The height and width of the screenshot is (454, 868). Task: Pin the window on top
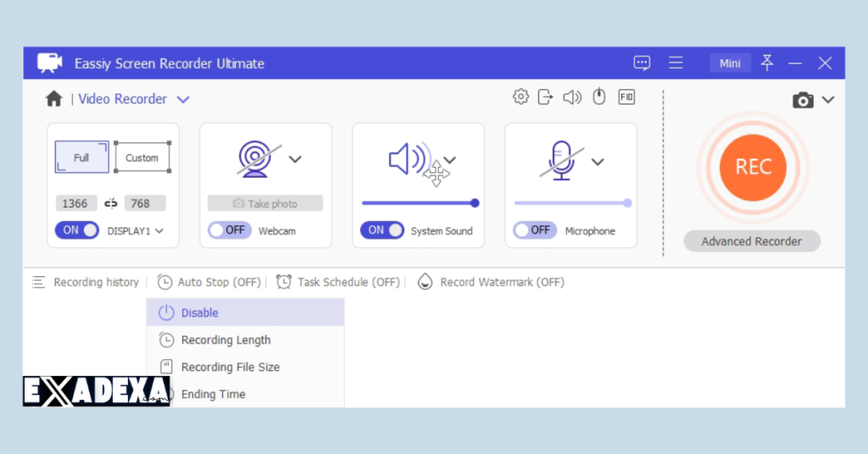tap(766, 63)
